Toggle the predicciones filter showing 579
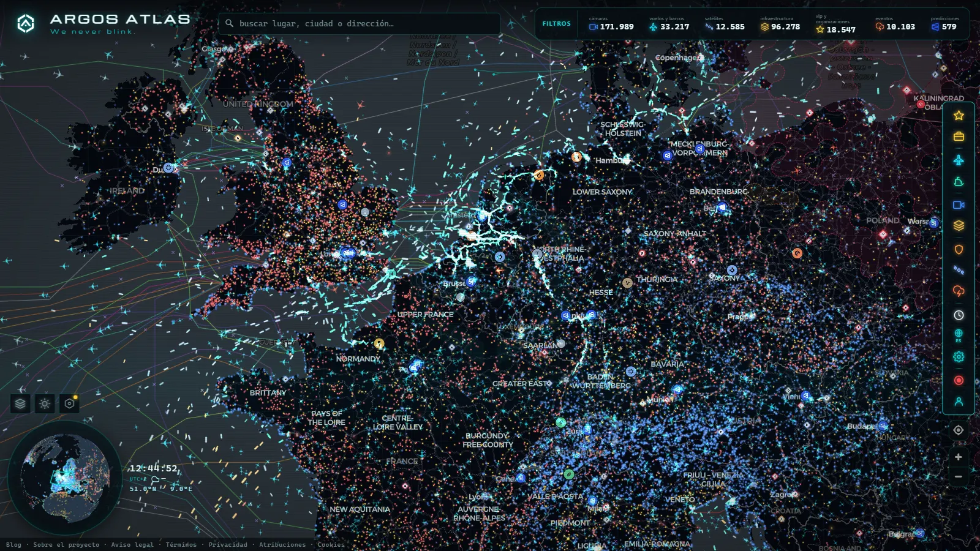Screen dimensions: 980x551 click(x=944, y=24)
